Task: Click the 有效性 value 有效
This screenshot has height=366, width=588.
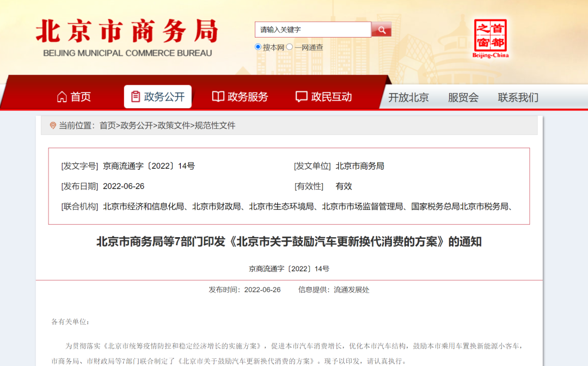Action: point(344,186)
